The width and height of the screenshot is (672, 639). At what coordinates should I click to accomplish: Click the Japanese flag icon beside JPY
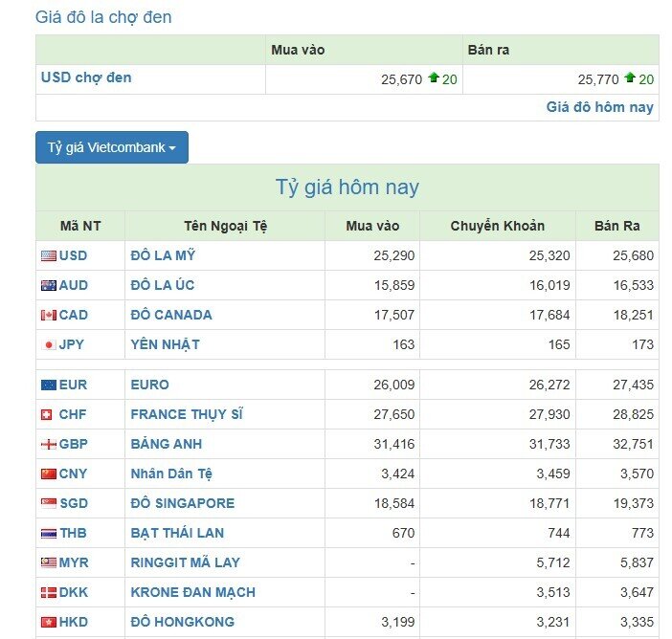[49, 344]
